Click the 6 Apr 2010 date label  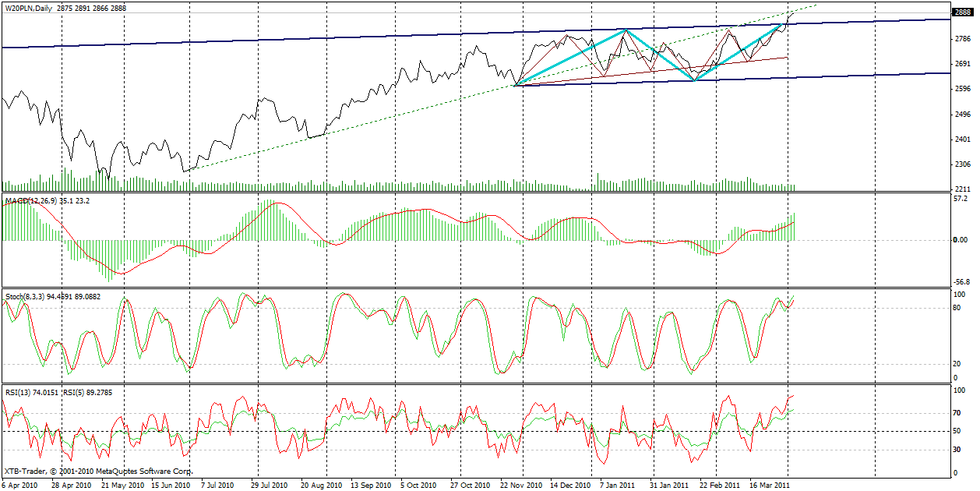(x=20, y=485)
